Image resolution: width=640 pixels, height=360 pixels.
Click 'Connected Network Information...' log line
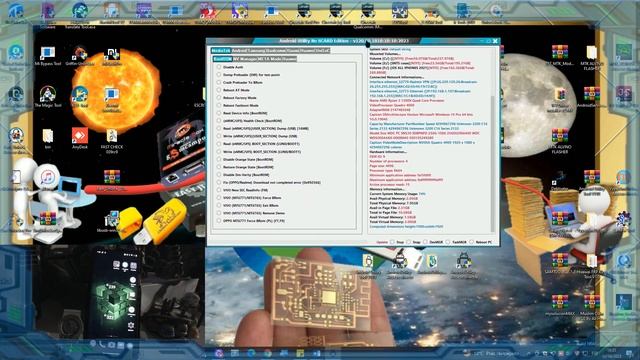pos(396,77)
